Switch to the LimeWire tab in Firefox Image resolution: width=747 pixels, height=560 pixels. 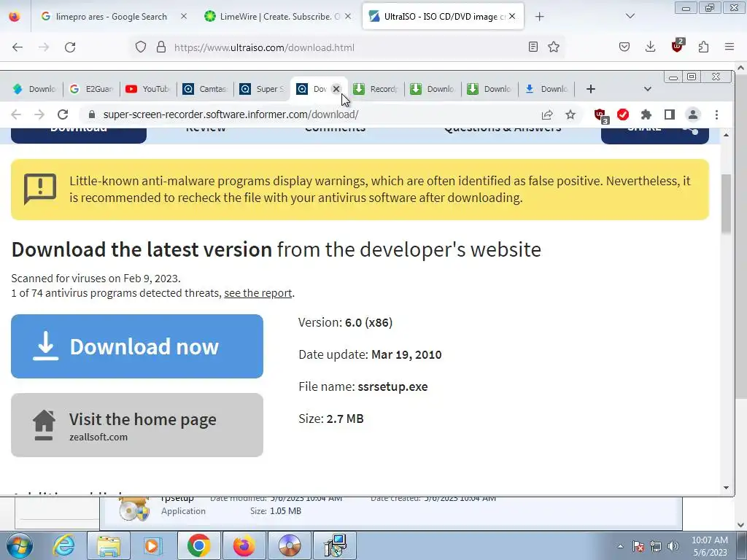tap(279, 17)
